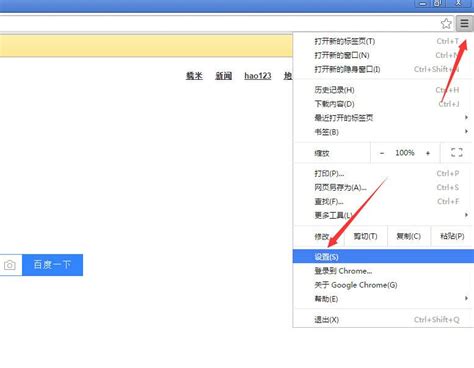Open 关于 Google Chrome(G) menu item
The width and height of the screenshot is (474, 368).
[x=383, y=285]
